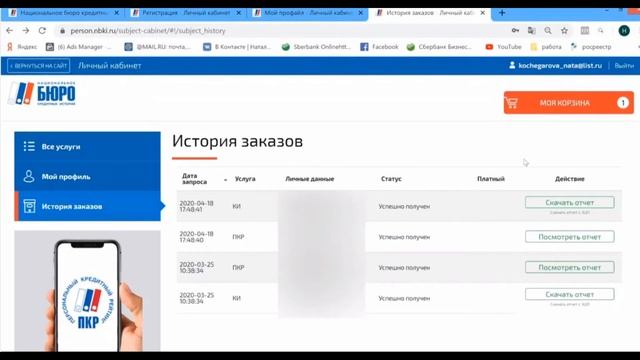View the ПКР report from 2020-03-25
640x360 pixels.
point(569,267)
